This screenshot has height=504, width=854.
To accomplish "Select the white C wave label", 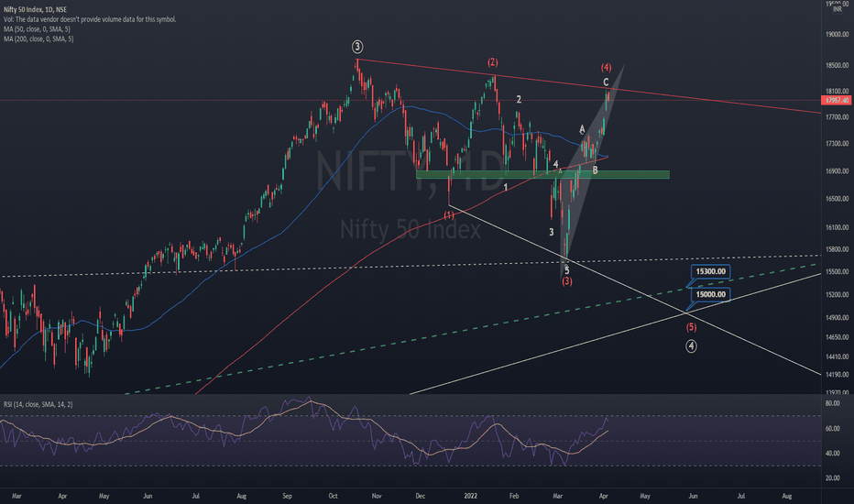I will pos(606,82).
